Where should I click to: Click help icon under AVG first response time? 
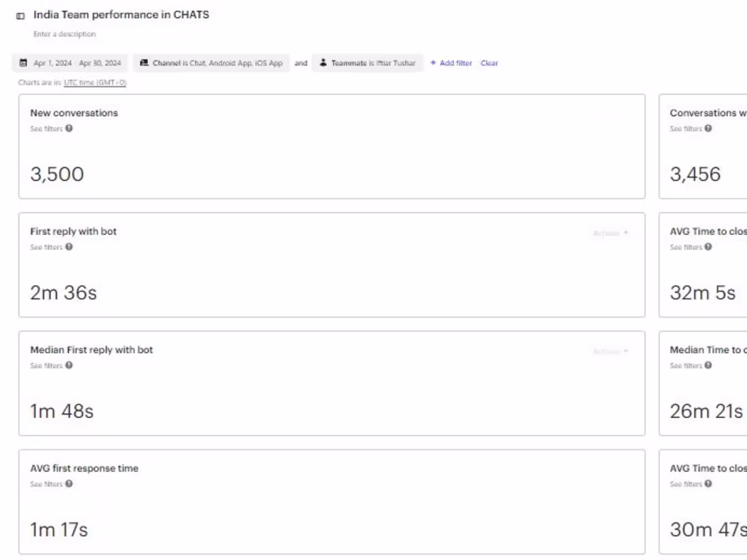(69, 483)
